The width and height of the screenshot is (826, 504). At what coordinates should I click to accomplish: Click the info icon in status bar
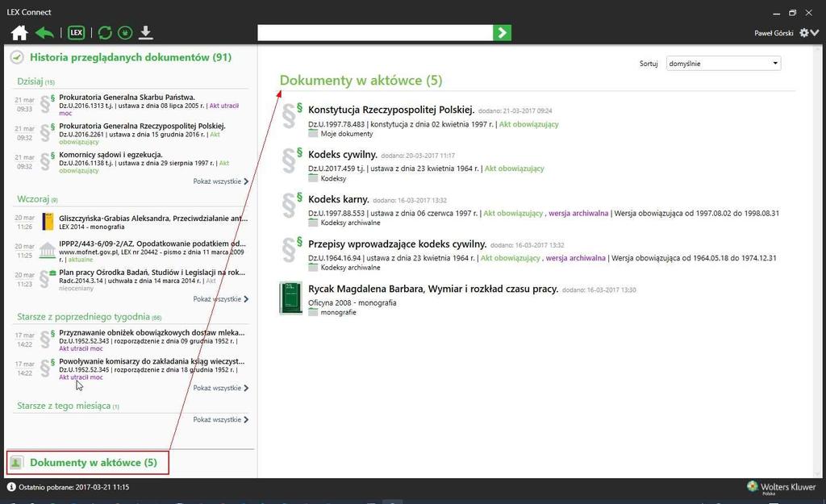(11, 487)
